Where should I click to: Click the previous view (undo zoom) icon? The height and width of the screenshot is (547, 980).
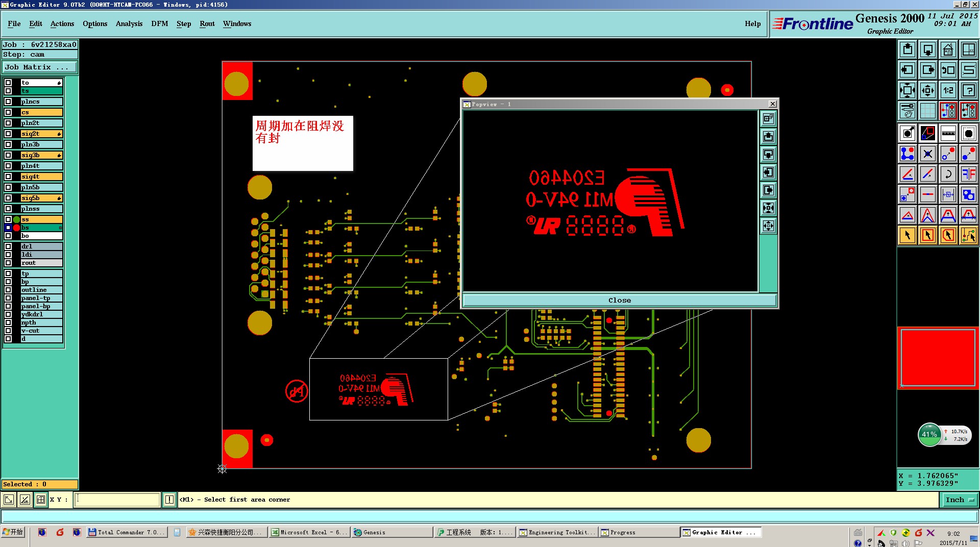click(948, 70)
